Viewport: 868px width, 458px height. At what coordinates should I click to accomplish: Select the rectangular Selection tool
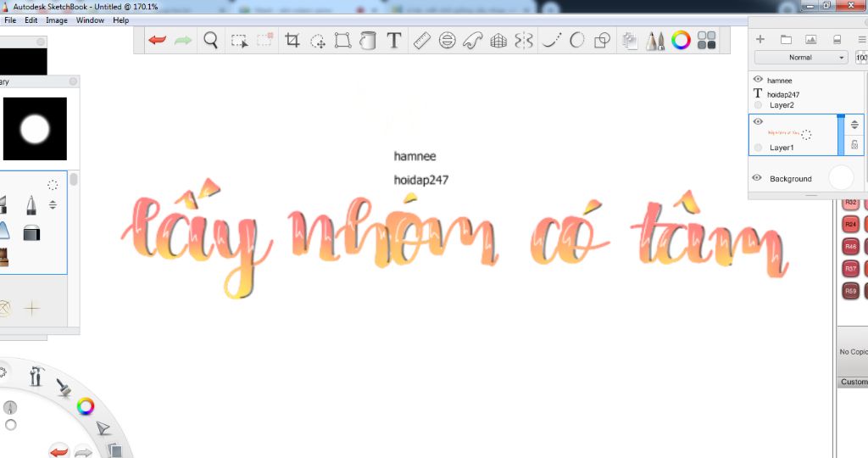click(x=239, y=41)
